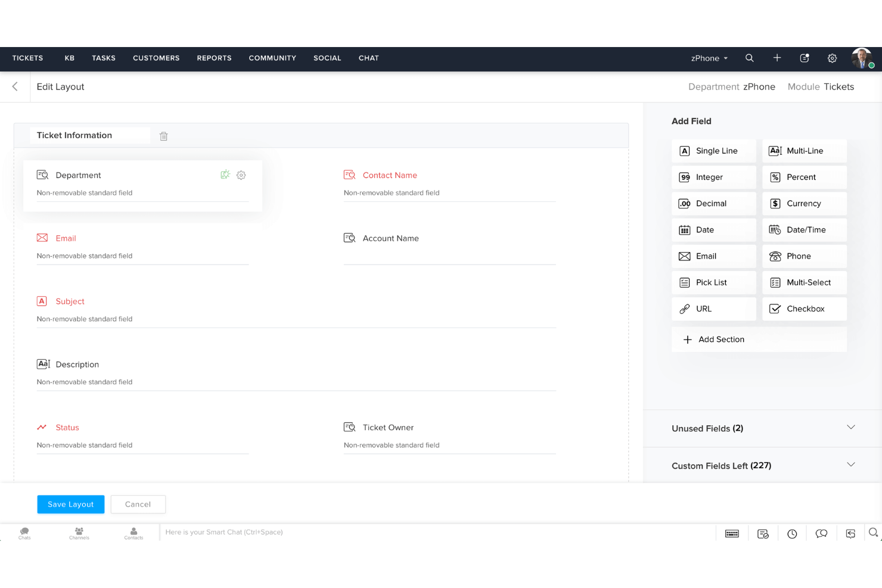The width and height of the screenshot is (882, 588).
Task: Open the TICKETS tab
Action: pos(27,58)
